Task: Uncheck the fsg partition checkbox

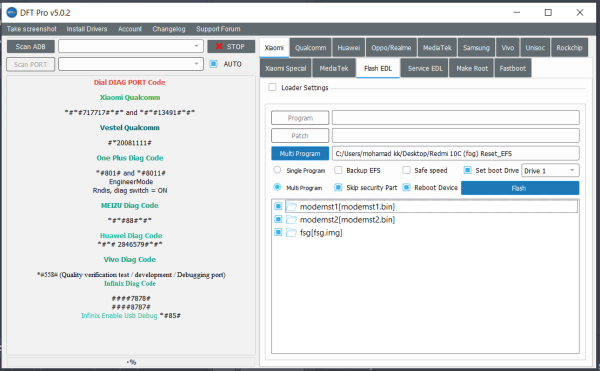Action: coord(278,233)
